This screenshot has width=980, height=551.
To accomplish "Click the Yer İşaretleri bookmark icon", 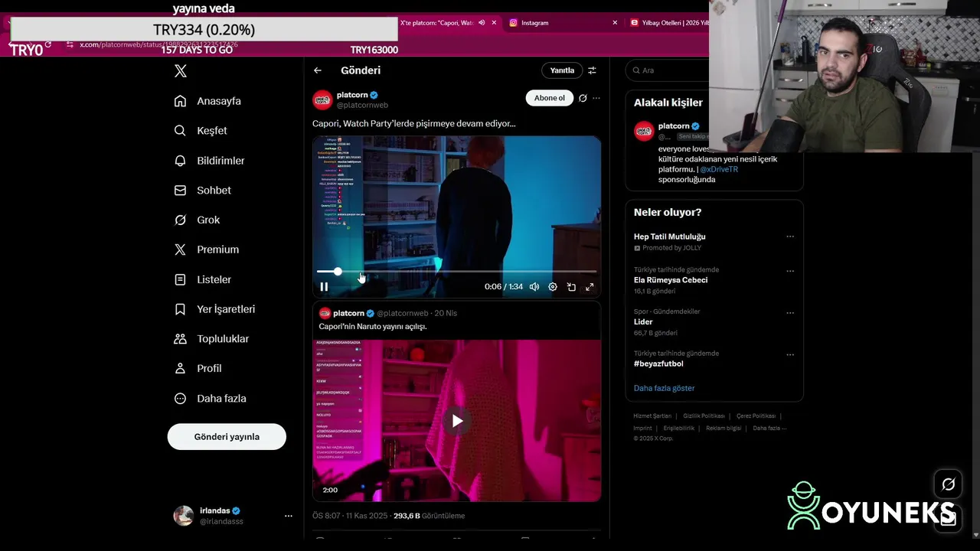I will pyautogui.click(x=180, y=309).
